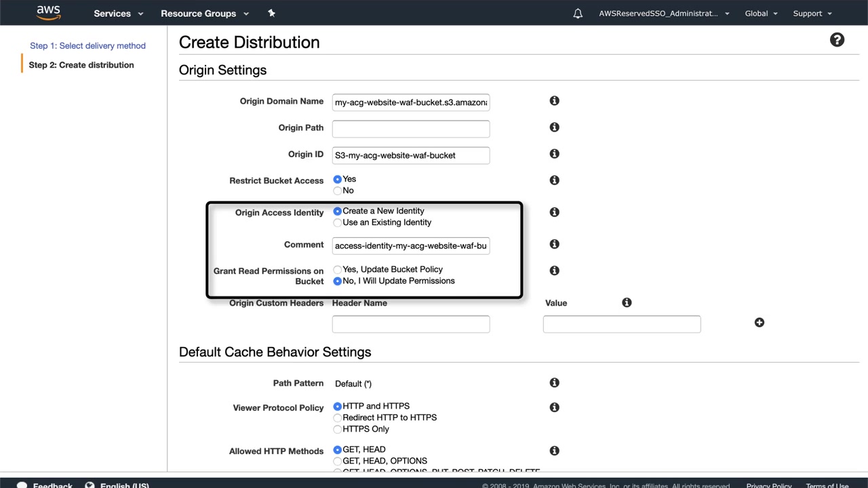This screenshot has width=868, height=488.
Task: Click info icon for Viewer Protocol Policy
Action: coord(554,407)
